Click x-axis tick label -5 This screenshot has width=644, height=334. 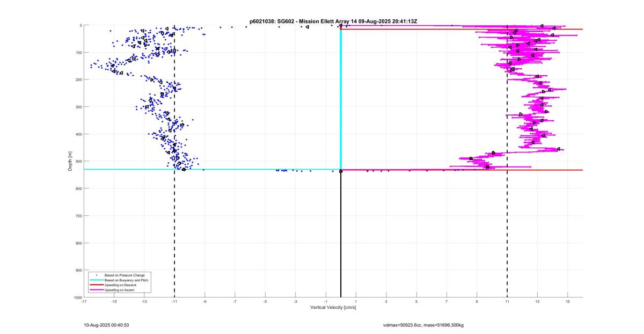click(x=265, y=302)
